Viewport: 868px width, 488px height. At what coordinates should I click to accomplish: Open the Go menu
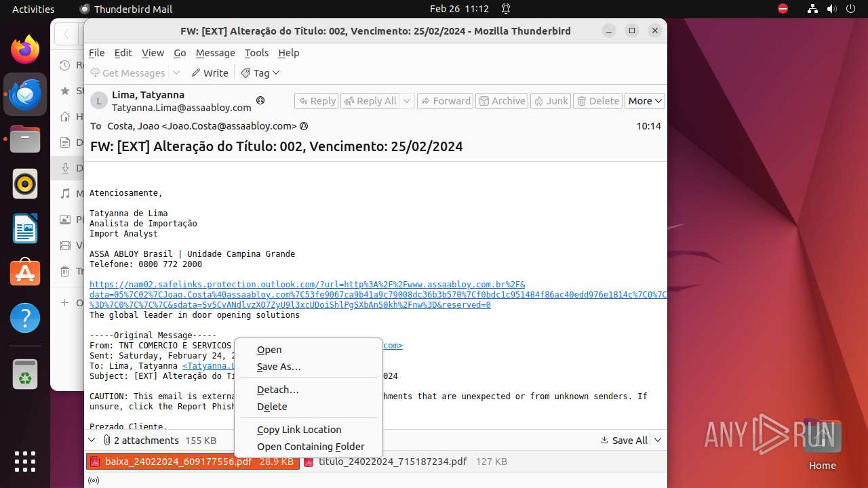click(180, 53)
